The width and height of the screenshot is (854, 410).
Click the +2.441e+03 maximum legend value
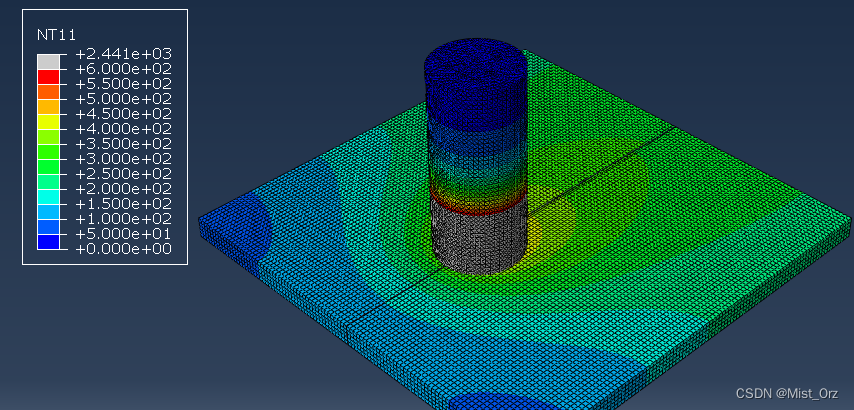click(123, 54)
